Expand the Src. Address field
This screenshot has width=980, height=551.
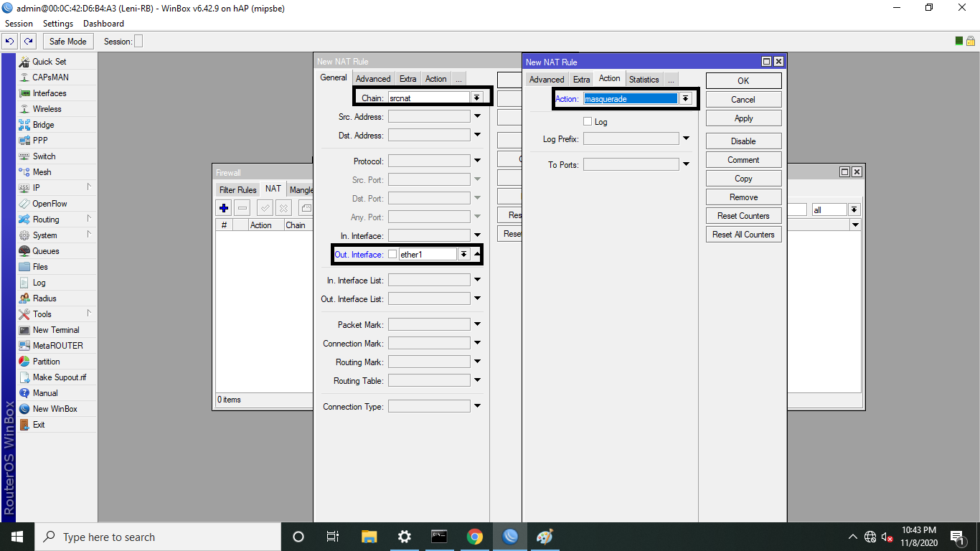[x=477, y=116]
